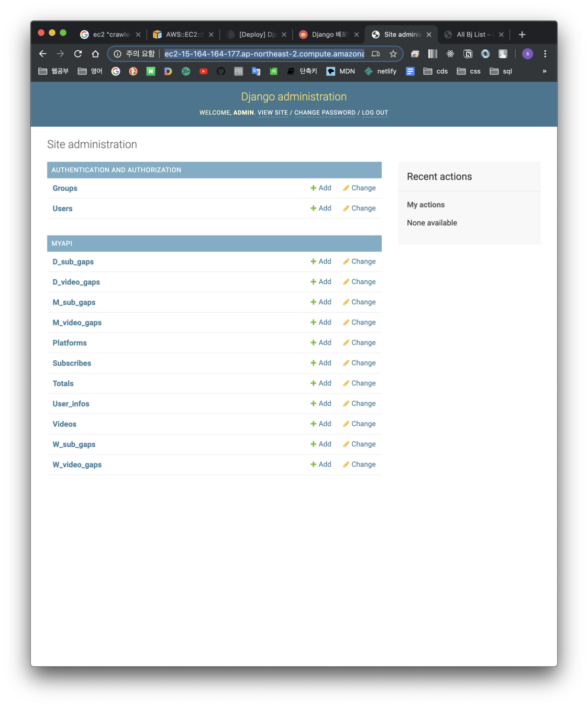Open the PB bookmark icon
The image size is (588, 707).
pos(239,71)
